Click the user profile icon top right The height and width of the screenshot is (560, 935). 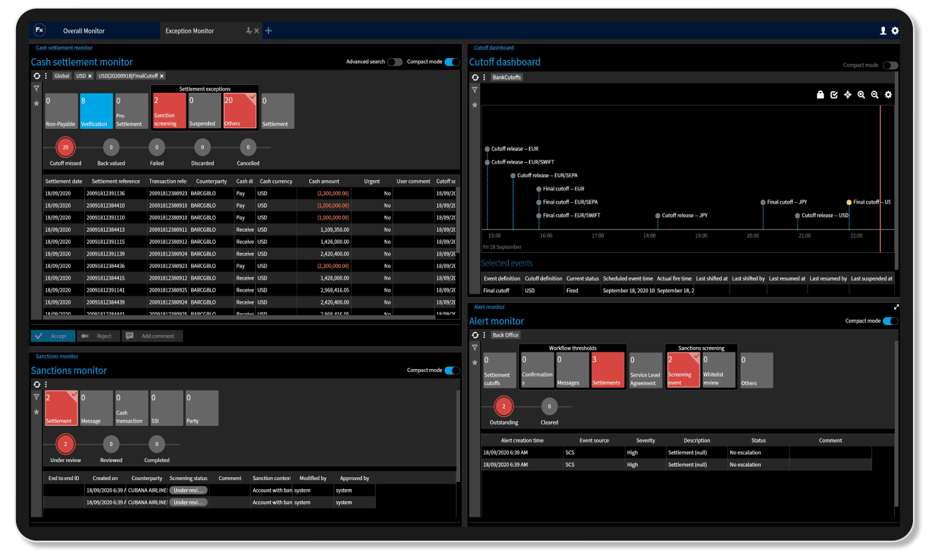point(882,30)
